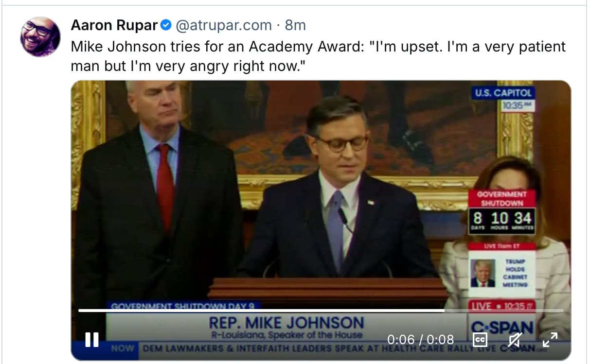This screenshot has width=590, height=364.
Task: Click the Government Shutdown Day 9 label
Action: click(x=184, y=306)
